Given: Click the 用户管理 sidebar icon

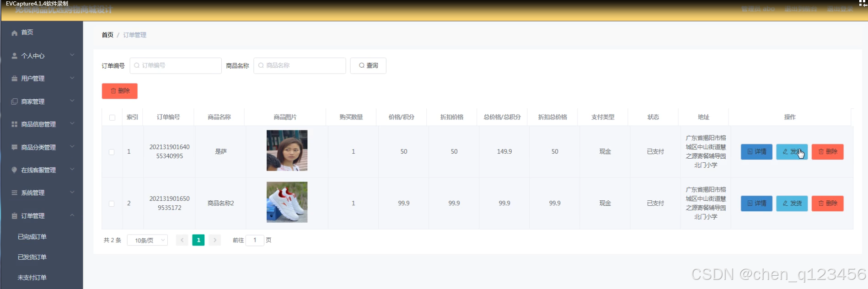Looking at the screenshot, I should click(15, 79).
